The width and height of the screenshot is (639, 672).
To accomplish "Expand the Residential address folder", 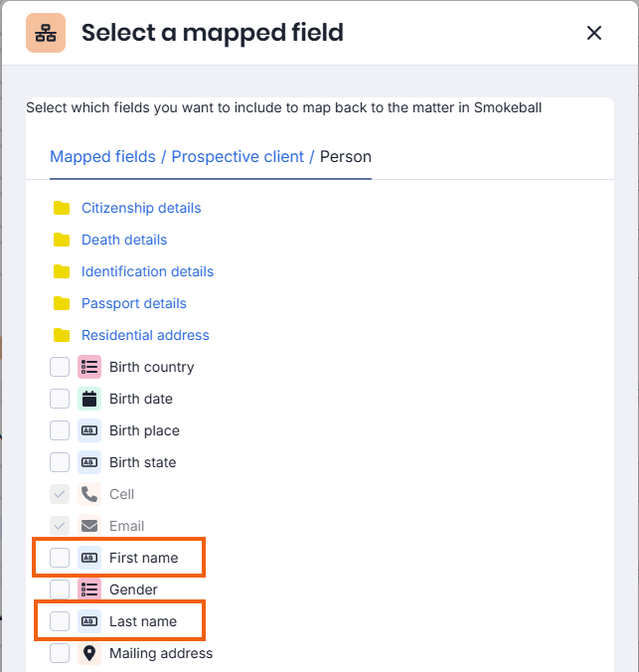I will pos(145,335).
